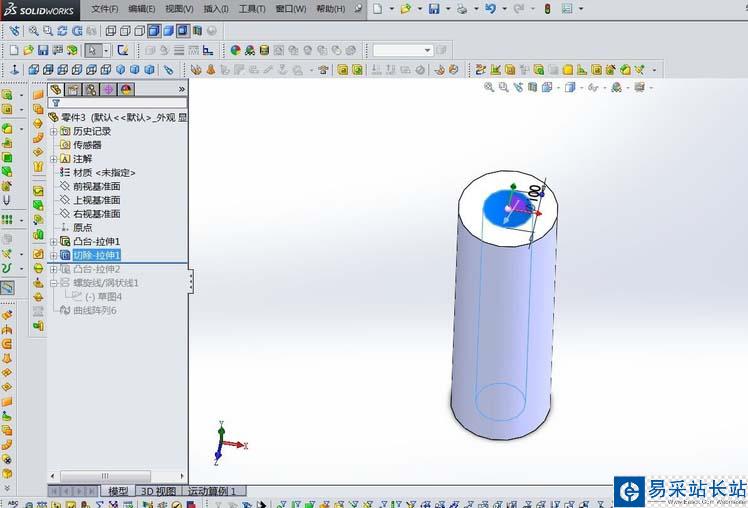The height and width of the screenshot is (508, 748).
Task: Collapse 螺旋线/涡状线1 tree node
Action: [x=53, y=283]
